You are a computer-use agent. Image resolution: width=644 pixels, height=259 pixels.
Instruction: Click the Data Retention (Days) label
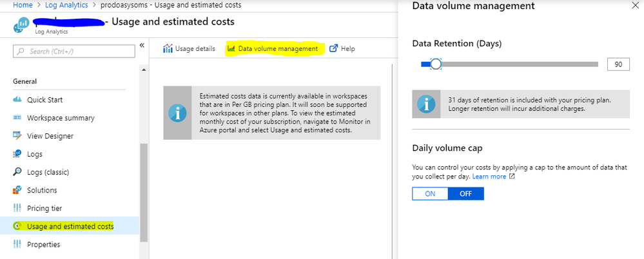point(456,43)
